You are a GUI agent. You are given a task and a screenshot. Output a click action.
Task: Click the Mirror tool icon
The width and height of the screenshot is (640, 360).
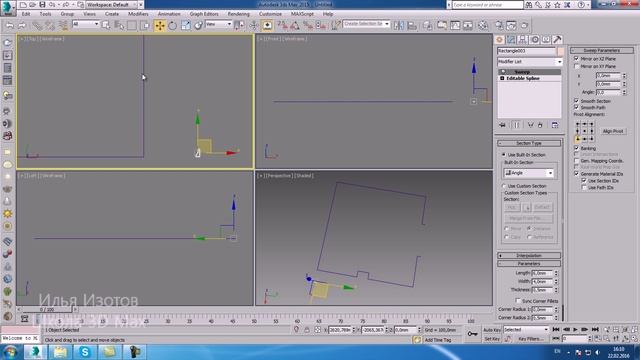[399, 25]
